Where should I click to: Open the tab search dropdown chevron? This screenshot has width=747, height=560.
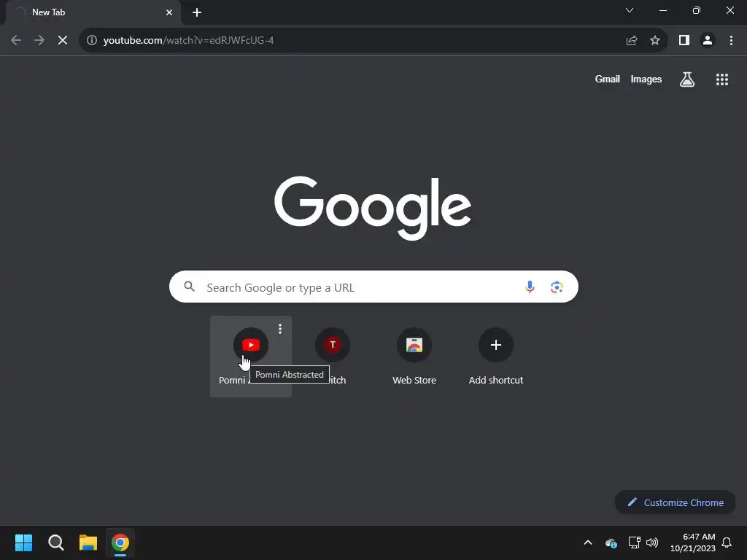630,10
